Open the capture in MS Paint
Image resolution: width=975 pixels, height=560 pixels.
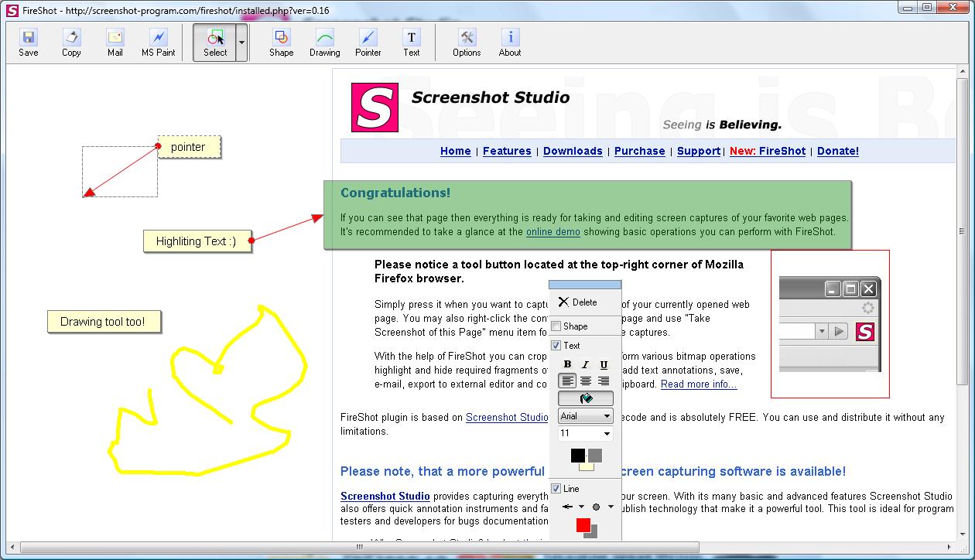(x=158, y=43)
